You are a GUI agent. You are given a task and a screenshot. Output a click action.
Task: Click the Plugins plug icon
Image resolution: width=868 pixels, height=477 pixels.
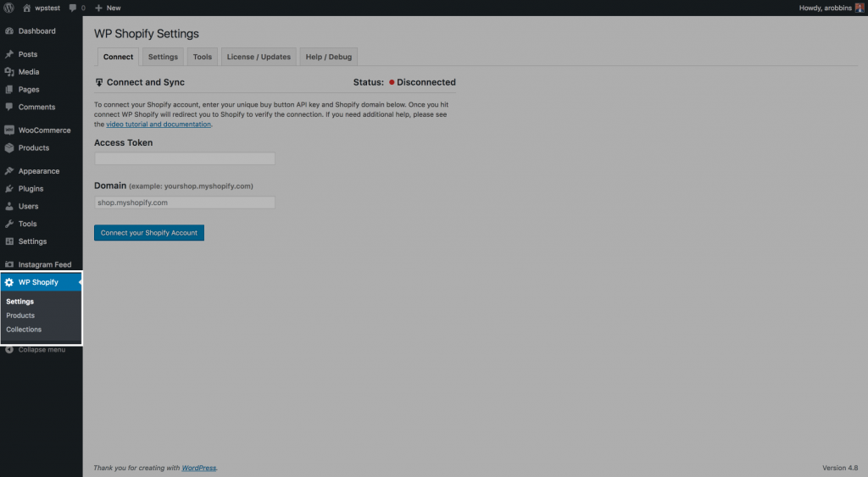coord(9,189)
